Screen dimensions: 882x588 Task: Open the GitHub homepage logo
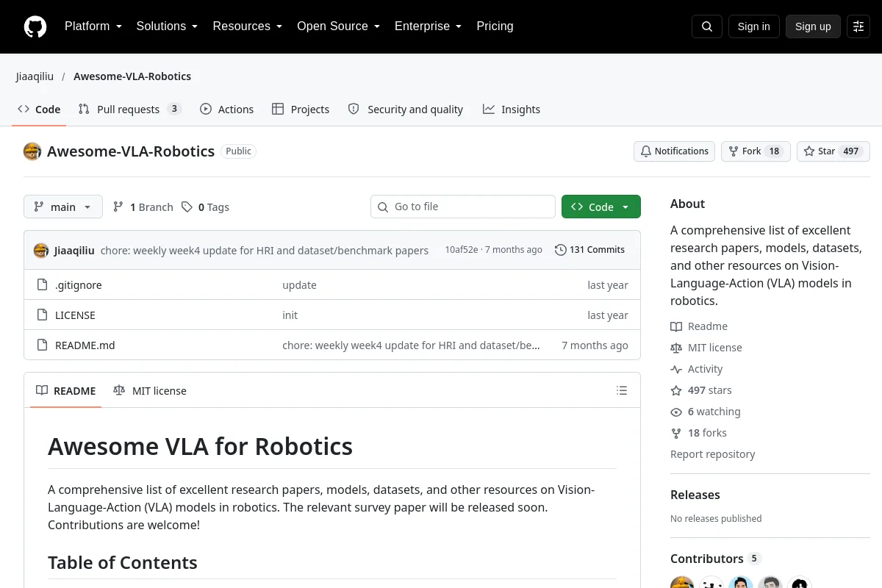[35, 26]
